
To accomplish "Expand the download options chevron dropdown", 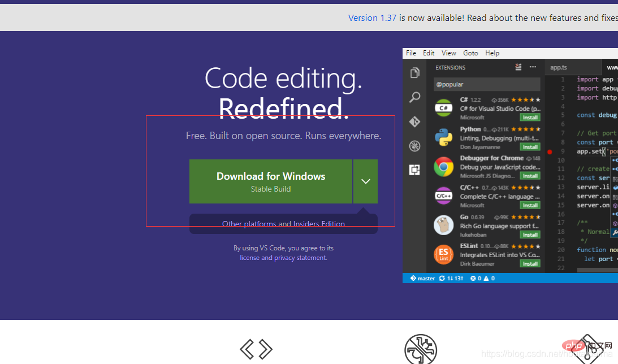I will point(365,181).
